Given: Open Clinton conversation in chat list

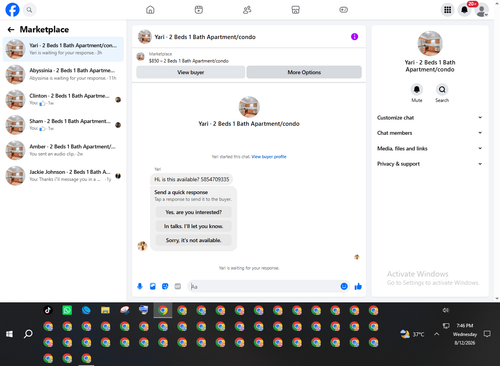Looking at the screenshot, I should click(63, 100).
